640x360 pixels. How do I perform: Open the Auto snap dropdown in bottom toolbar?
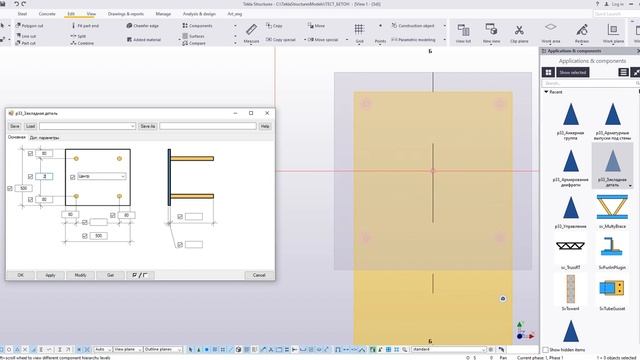[102, 350]
